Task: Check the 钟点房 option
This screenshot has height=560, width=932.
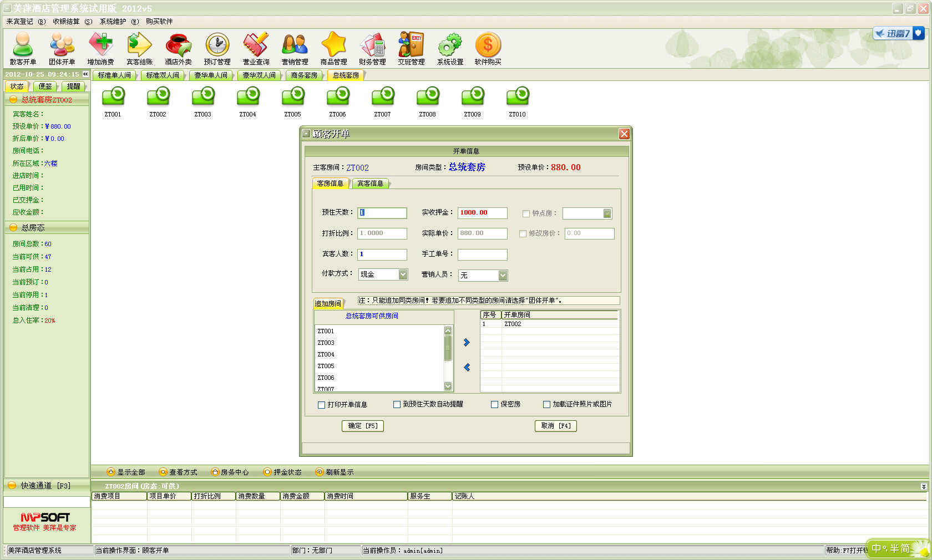Action: point(526,213)
